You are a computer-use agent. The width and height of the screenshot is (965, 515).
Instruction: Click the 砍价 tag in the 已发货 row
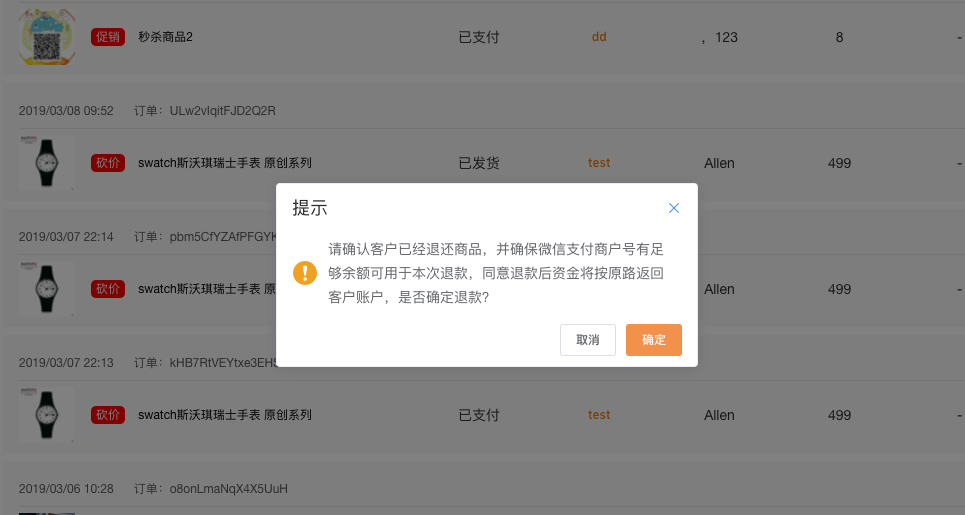click(108, 163)
